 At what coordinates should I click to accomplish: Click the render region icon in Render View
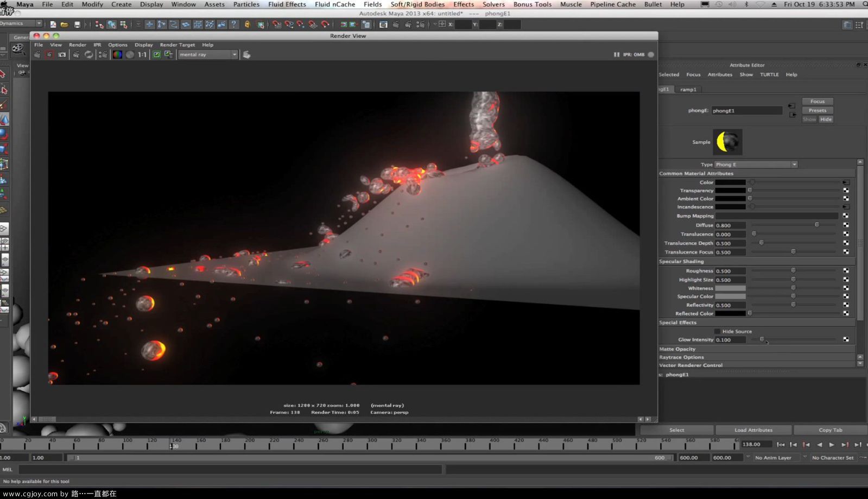pyautogui.click(x=49, y=54)
